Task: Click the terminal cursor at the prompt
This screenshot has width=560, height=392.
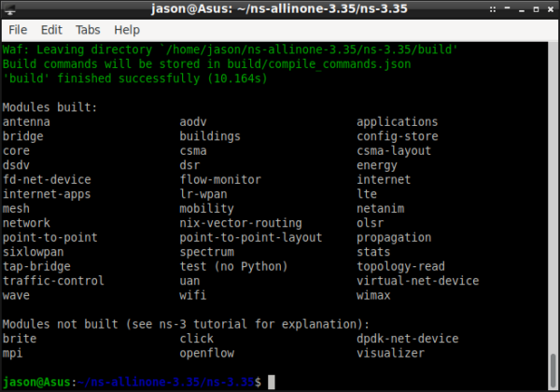Action: [x=271, y=382]
